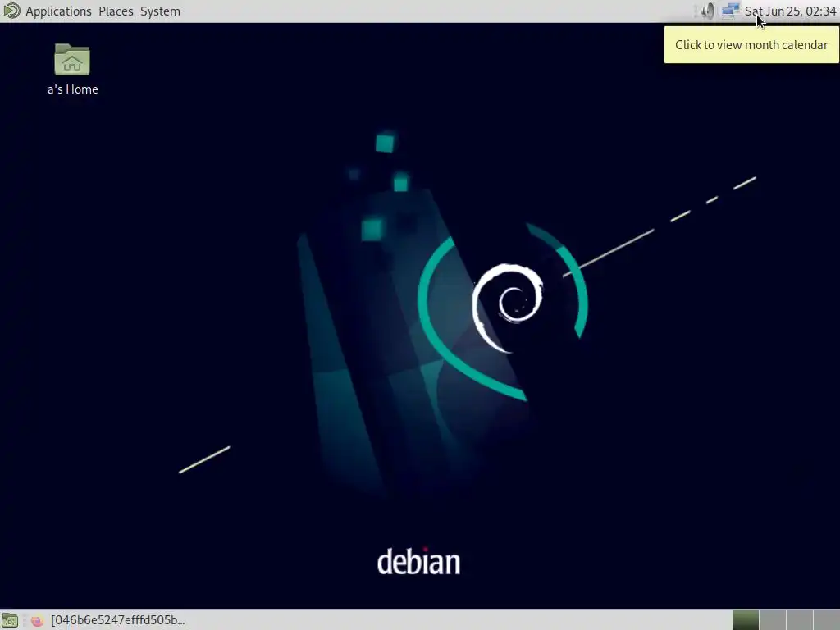This screenshot has width=840, height=630.
Task: Click the [046b6e5247efffd505b... taskbar window button
Action: [x=109, y=620]
